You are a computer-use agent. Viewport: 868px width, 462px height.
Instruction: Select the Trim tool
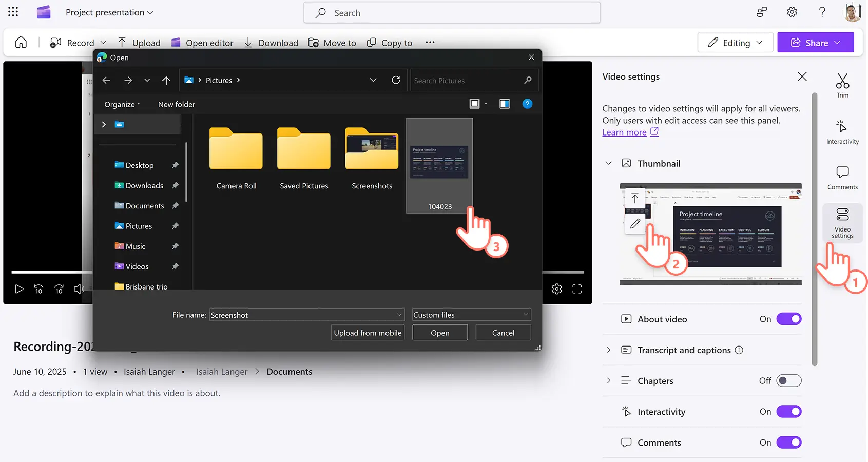(x=842, y=85)
